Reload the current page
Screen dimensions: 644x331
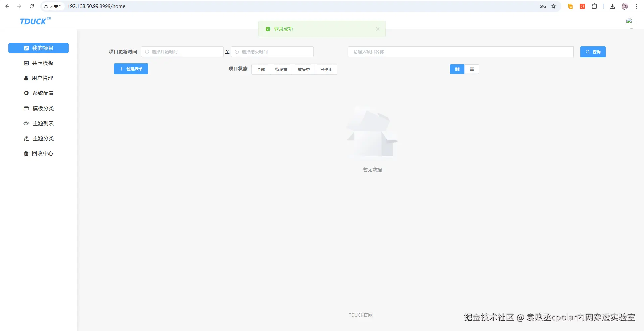(x=32, y=6)
